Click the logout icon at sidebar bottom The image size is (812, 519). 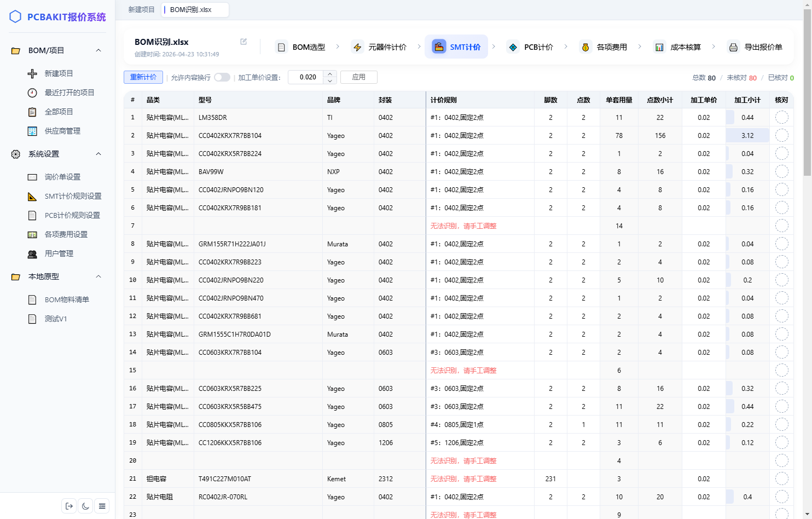point(69,506)
